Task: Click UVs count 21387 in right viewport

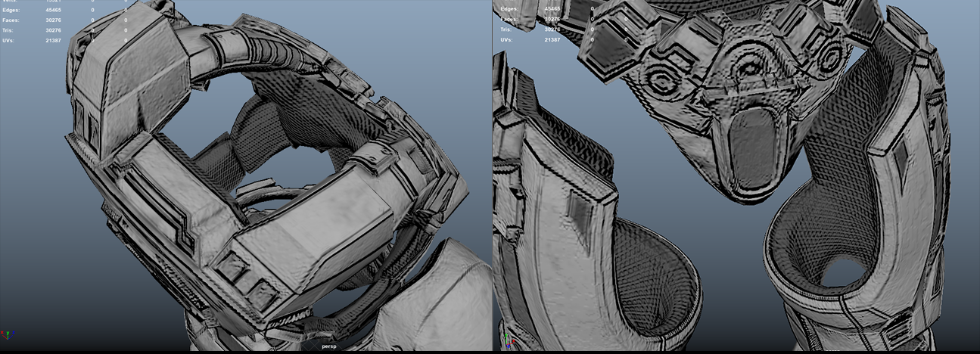Action: click(552, 39)
